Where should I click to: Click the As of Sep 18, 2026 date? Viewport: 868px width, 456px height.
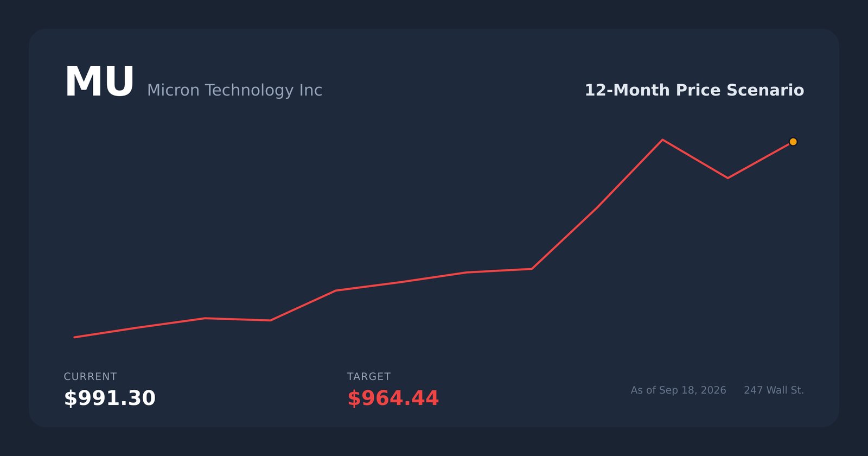678,390
